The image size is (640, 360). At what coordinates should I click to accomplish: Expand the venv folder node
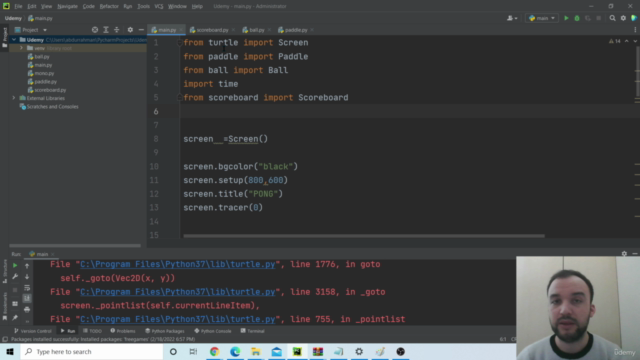(x=21, y=48)
